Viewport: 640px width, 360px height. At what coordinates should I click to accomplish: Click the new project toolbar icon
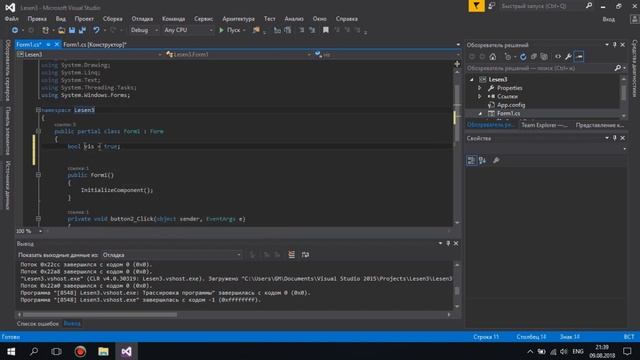(45, 30)
